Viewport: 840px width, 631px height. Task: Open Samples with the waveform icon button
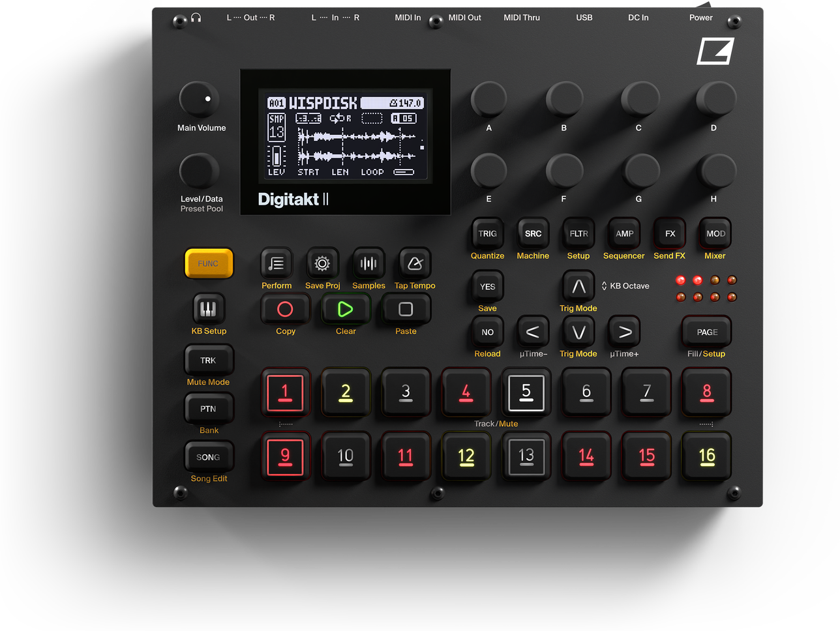coord(368,263)
